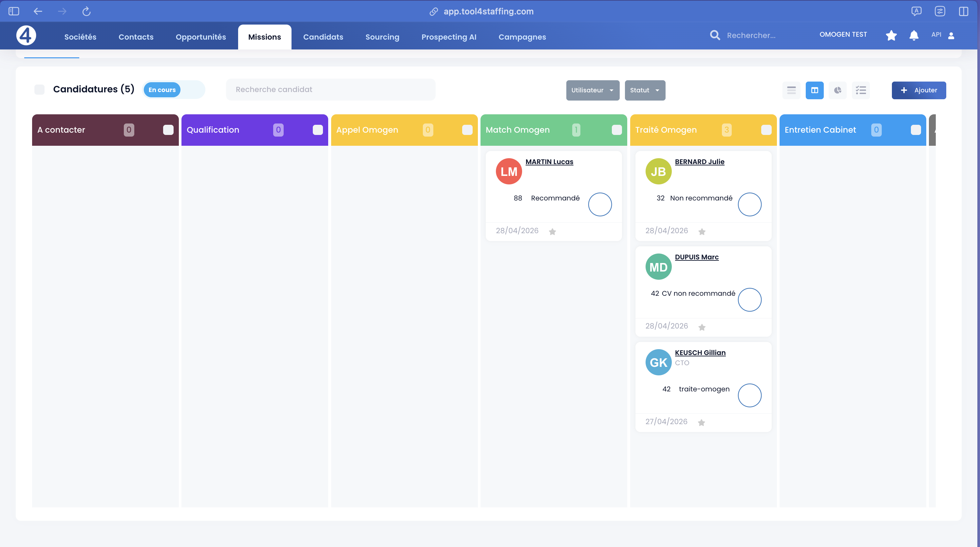Focus the Recherche candidat field
Image resolution: width=980 pixels, height=547 pixels.
(330, 90)
